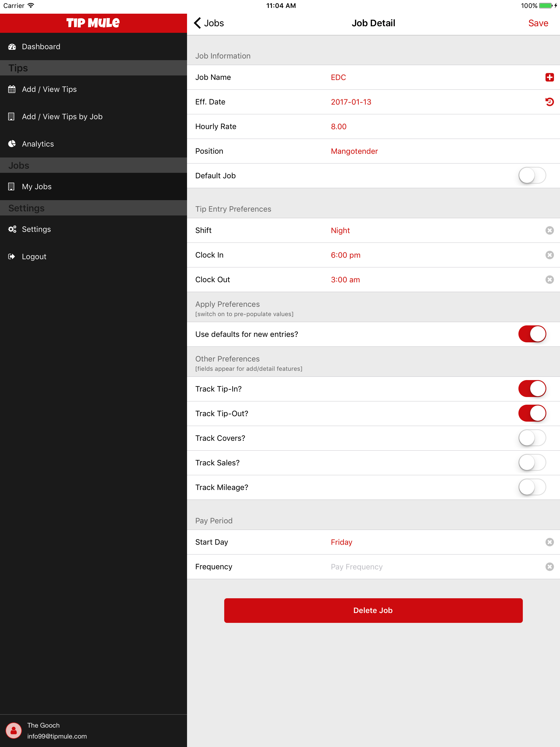This screenshot has height=747, width=560.
Task: Clear the Frequency value with its x icon
Action: tap(550, 567)
